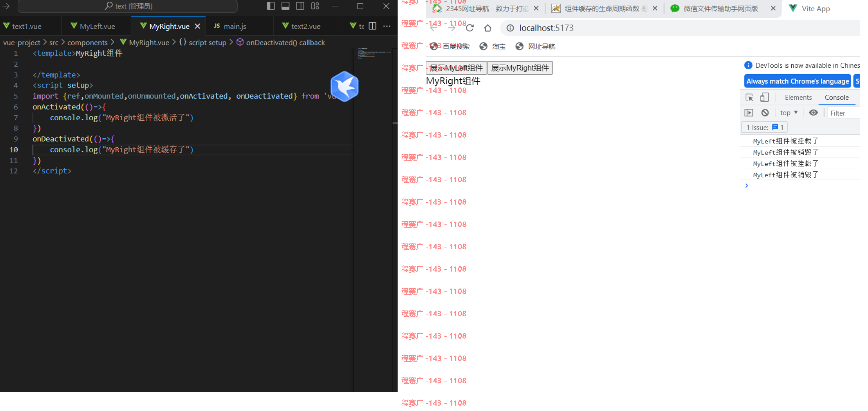The height and width of the screenshot is (411, 868).
Task: Click console.log line with 被缓存了
Action: [x=121, y=149]
